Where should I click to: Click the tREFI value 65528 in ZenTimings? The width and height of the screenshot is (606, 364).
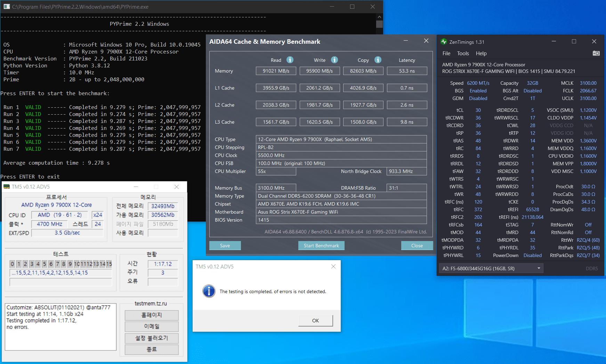click(532, 209)
